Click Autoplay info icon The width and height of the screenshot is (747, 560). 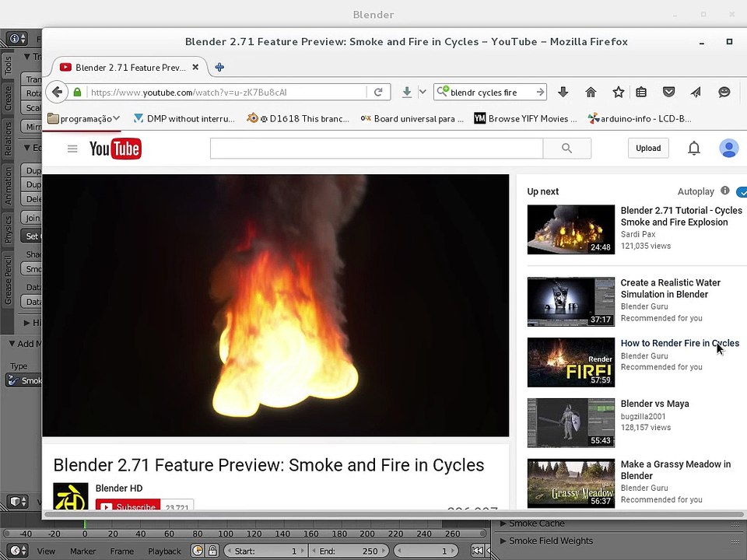[x=725, y=191]
